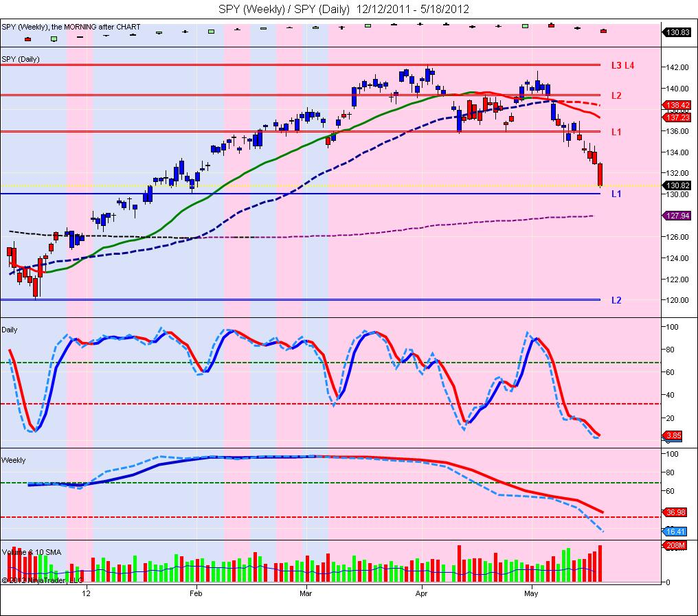Click the 136.00 price axis label
Viewport: 698px width, 616px height.
pos(677,131)
